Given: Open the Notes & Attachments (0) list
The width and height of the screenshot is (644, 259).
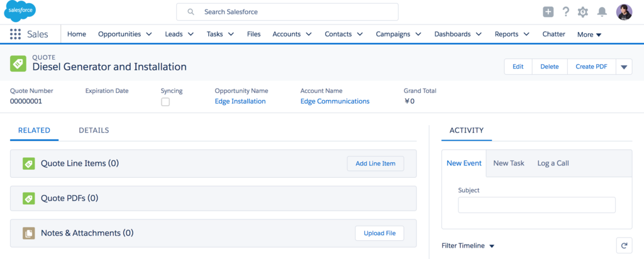Looking at the screenshot, I should [87, 233].
